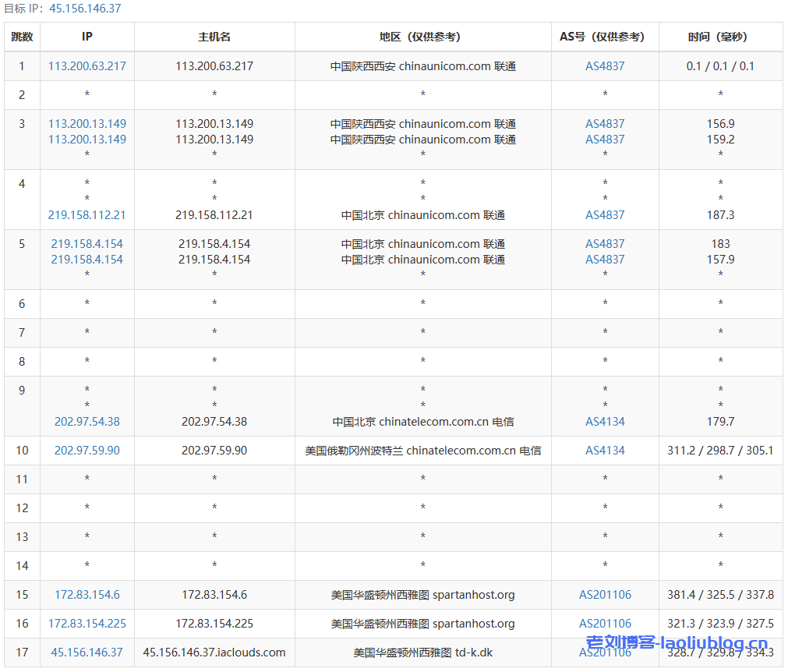Select the 主机名 column header

(x=214, y=37)
